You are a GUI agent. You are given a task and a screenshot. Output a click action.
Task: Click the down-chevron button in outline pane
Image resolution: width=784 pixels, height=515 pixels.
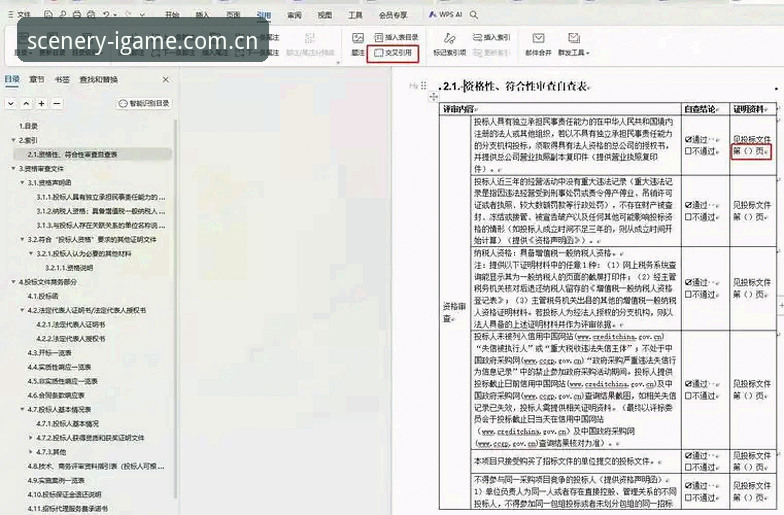coord(11,104)
